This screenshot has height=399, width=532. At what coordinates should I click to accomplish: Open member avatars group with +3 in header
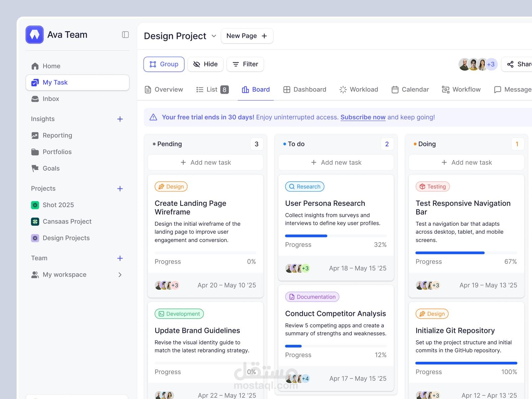pyautogui.click(x=478, y=64)
